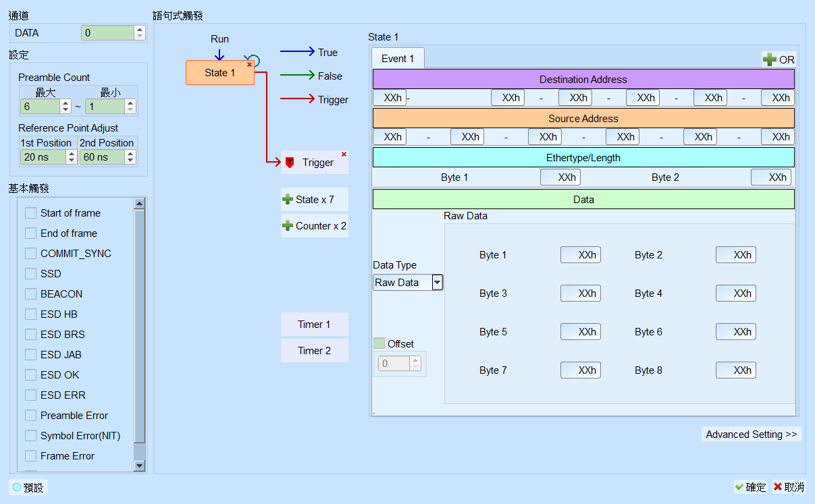Click the green plus OR icon
Viewport: 815px width, 504px height.
770,59
